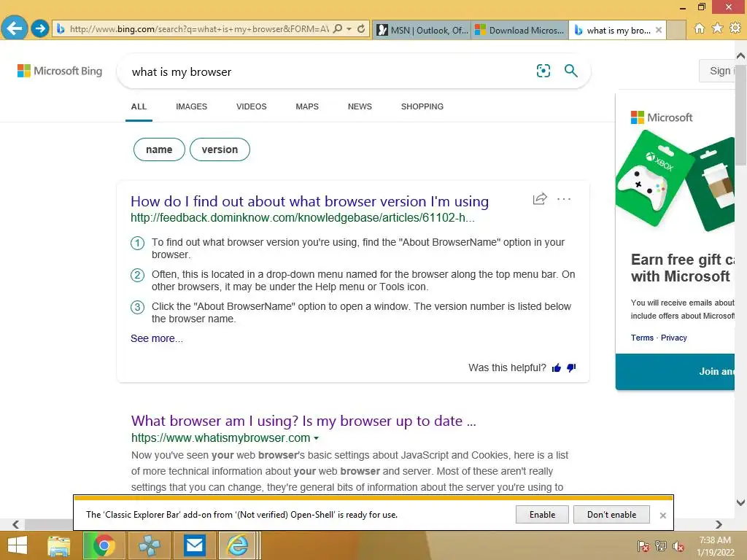
Task: Open File Explorer from taskbar
Action: 58,545
